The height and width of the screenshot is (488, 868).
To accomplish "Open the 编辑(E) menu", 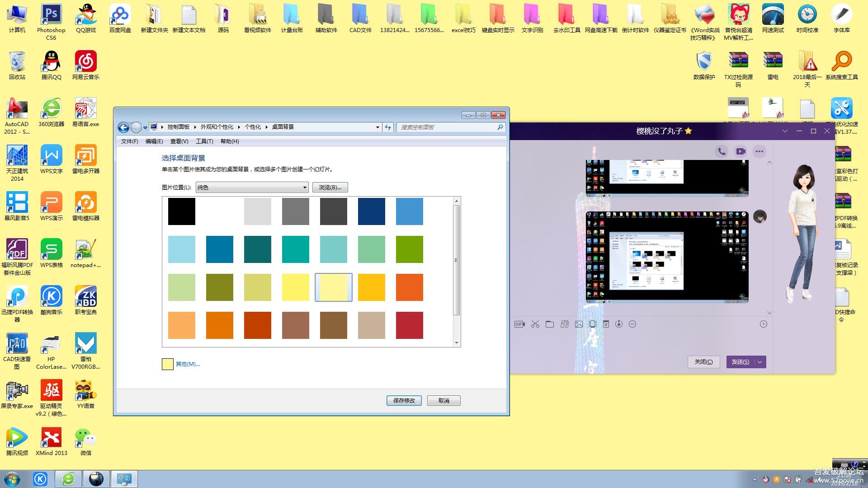I will click(154, 141).
